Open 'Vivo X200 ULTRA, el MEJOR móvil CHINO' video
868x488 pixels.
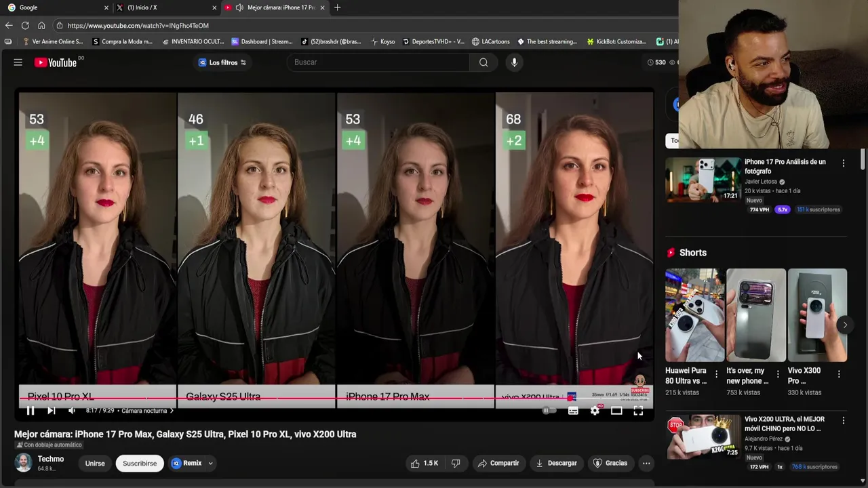785,424
